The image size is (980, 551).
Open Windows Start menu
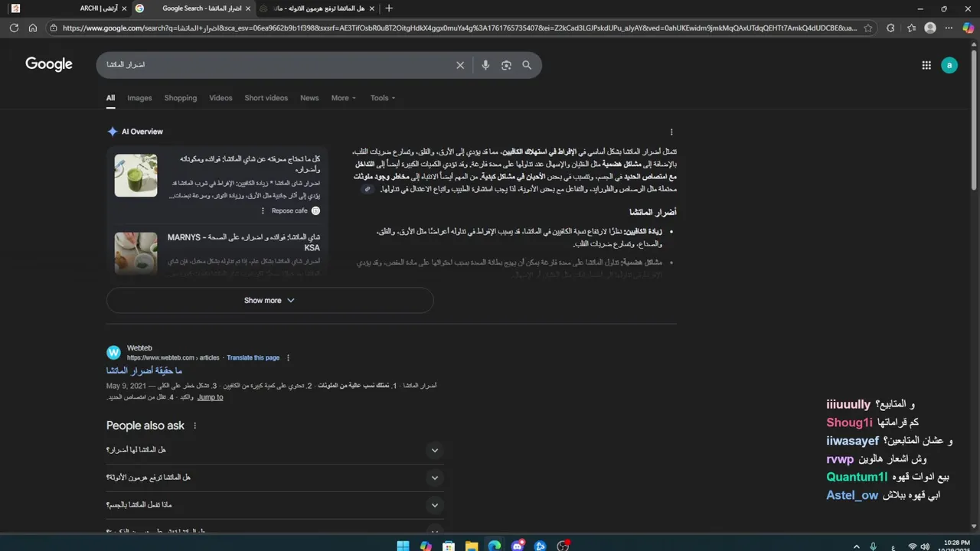[x=403, y=546]
